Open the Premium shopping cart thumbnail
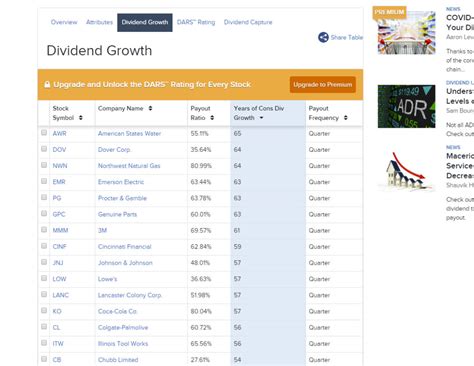The width and height of the screenshot is (474, 366). tap(406, 32)
